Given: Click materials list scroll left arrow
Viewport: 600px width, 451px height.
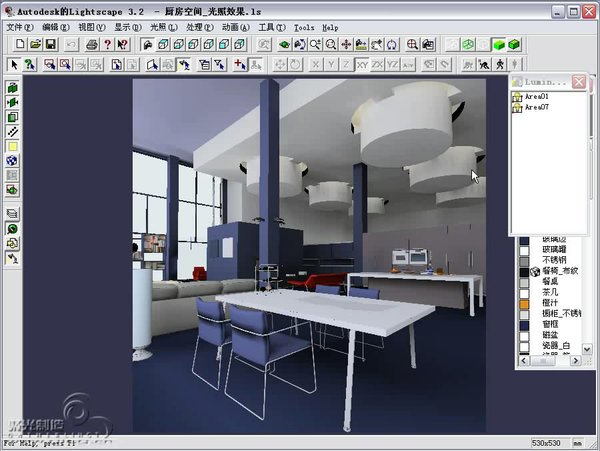Looking at the screenshot, I should [x=524, y=361].
